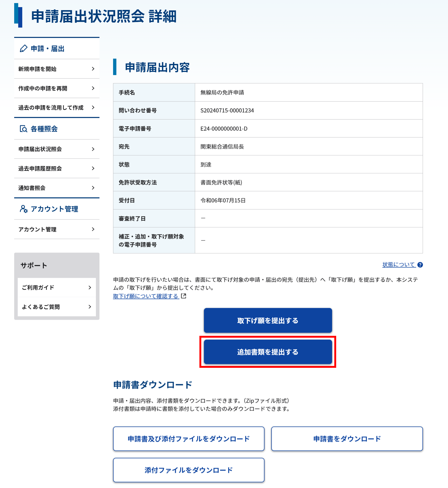The image size is (448, 488).
Task: Click the 受付日 label cell
Action: [x=154, y=200]
